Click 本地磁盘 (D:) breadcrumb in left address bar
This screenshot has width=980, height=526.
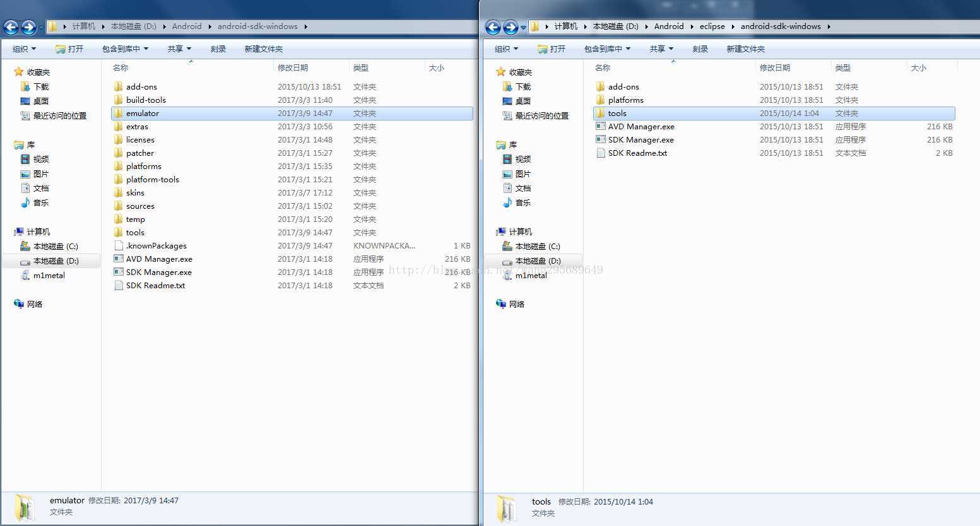(x=134, y=26)
